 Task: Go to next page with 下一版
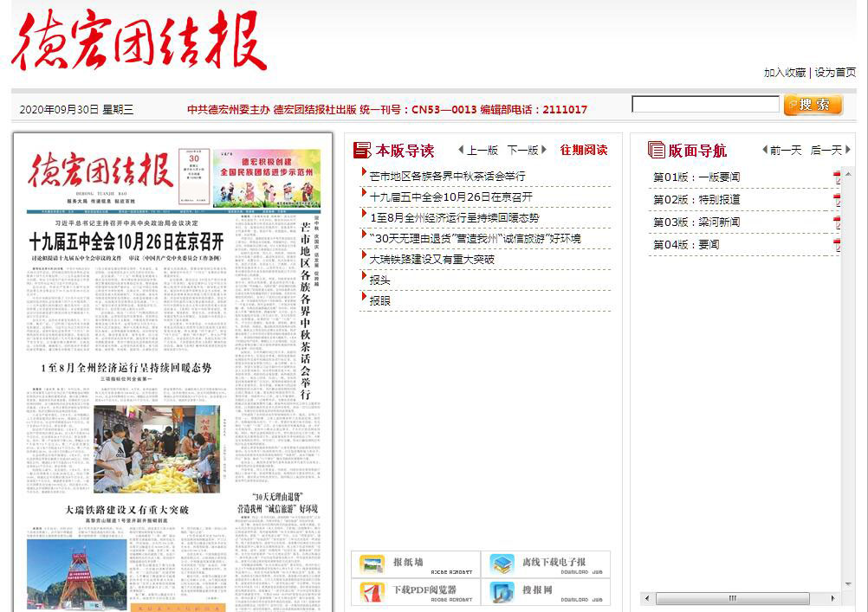point(527,150)
